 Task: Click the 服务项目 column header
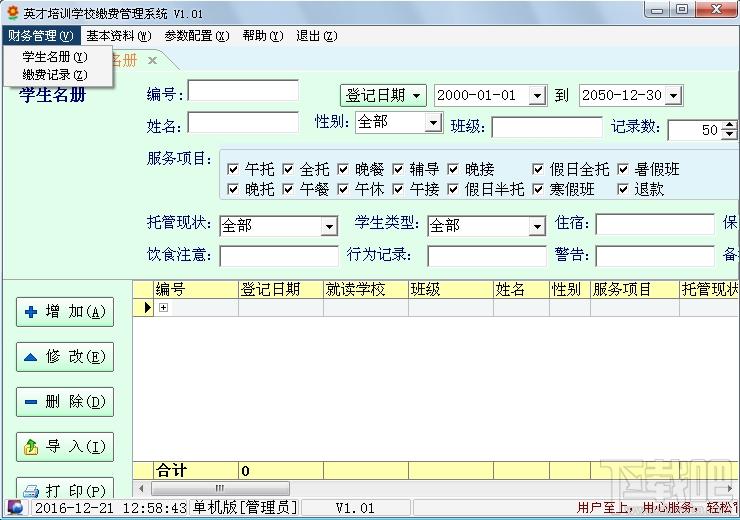tap(635, 289)
